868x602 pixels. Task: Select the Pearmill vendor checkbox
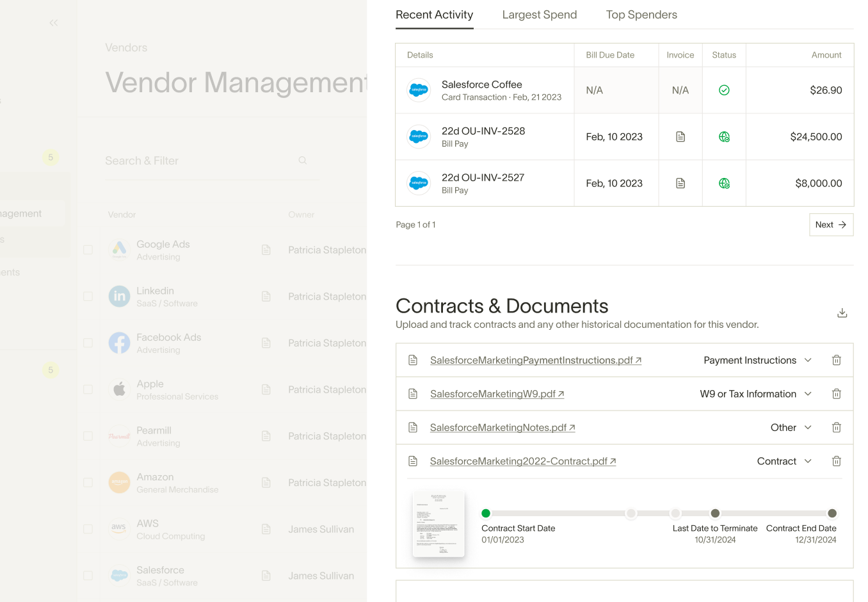(x=88, y=436)
